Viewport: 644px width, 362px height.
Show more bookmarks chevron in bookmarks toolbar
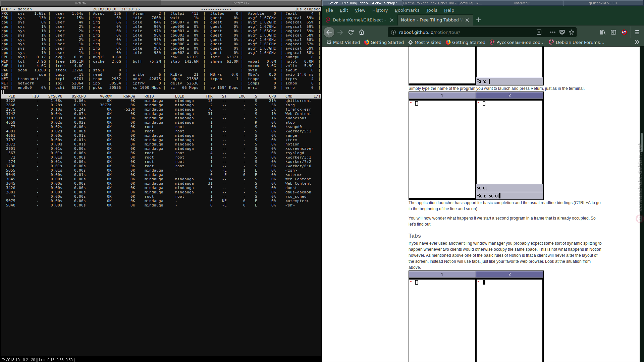637,42
